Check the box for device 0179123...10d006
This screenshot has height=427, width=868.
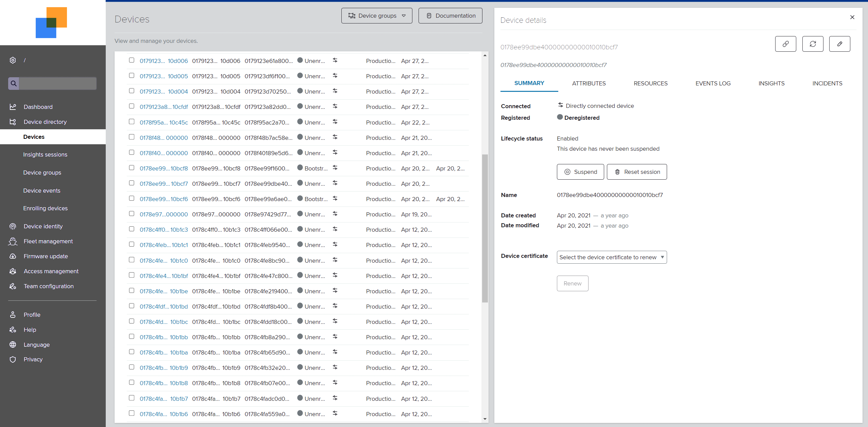point(132,60)
